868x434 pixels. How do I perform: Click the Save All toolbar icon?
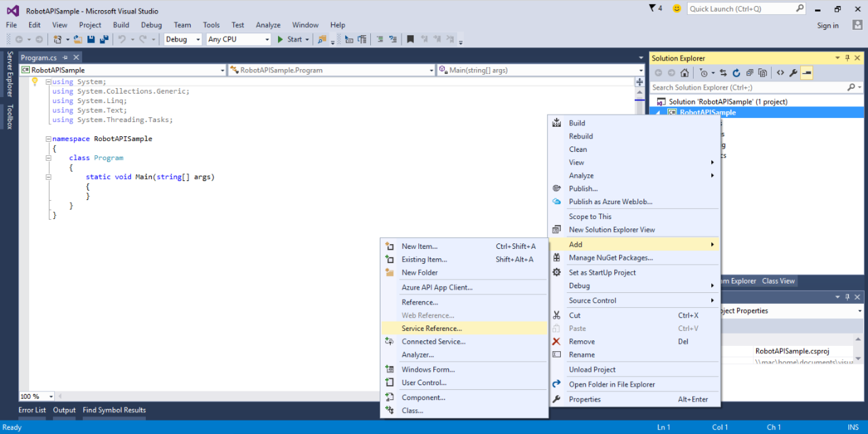(x=104, y=39)
